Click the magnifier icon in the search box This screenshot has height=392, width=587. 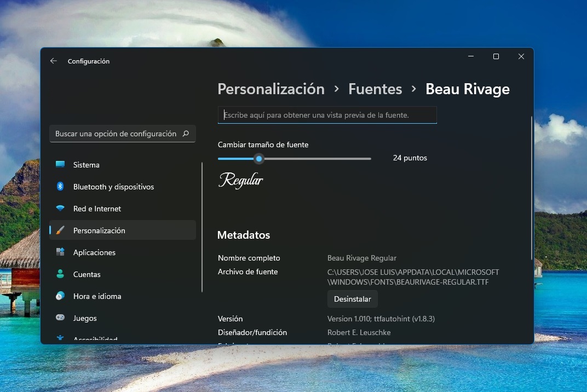(x=186, y=133)
